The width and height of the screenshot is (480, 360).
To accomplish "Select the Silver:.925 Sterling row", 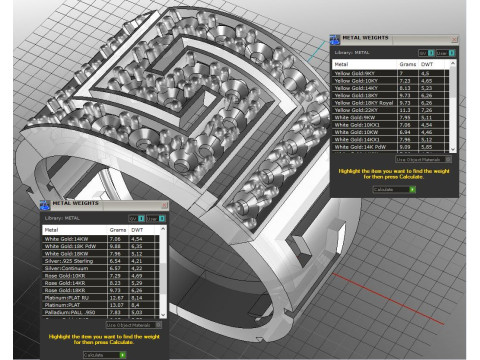I will 101,261.
